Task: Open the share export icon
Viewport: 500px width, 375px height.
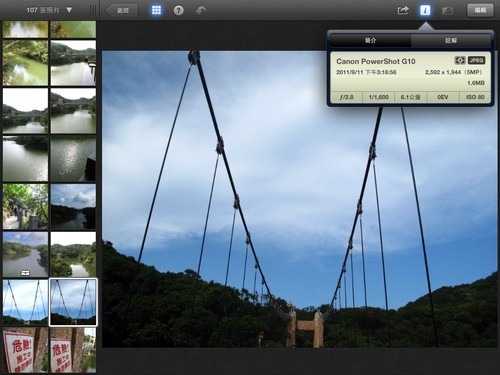Action: click(403, 10)
